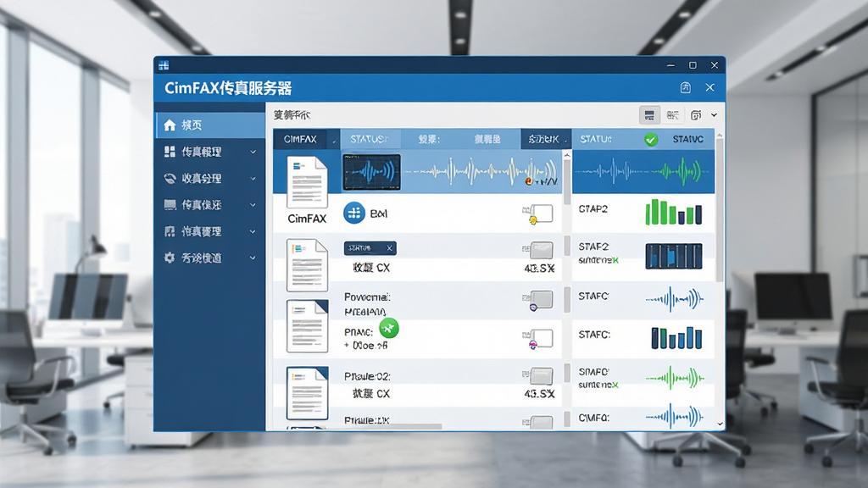Close the CimFAX blue header panel

[709, 87]
